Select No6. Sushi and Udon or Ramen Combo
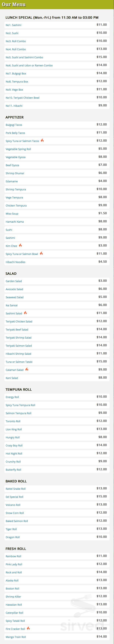The height and width of the screenshot is (644, 114). [x=57, y=65]
